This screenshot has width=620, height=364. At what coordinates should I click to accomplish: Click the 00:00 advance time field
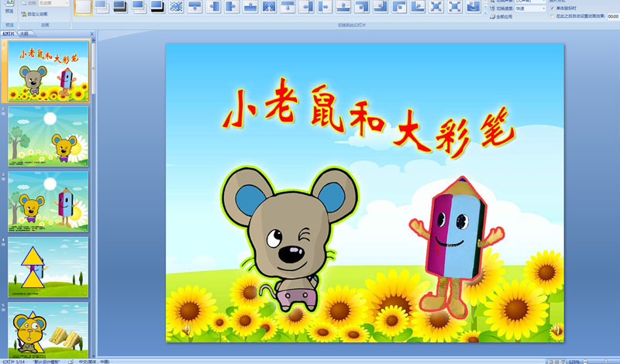point(613,16)
